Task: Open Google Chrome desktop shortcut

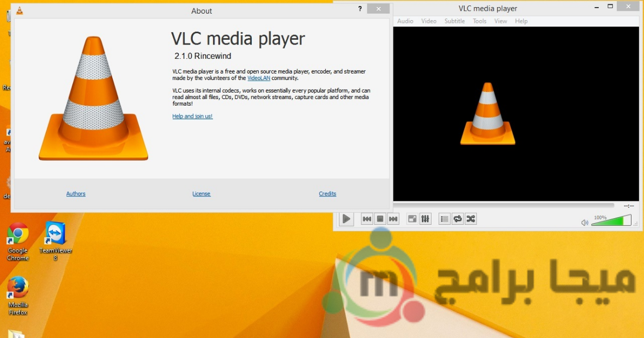Action: point(18,242)
